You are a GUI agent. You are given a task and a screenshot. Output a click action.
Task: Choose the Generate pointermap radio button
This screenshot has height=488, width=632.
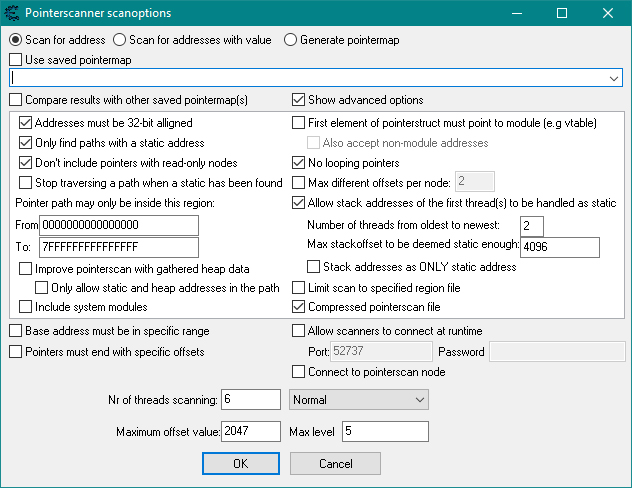[x=291, y=40]
